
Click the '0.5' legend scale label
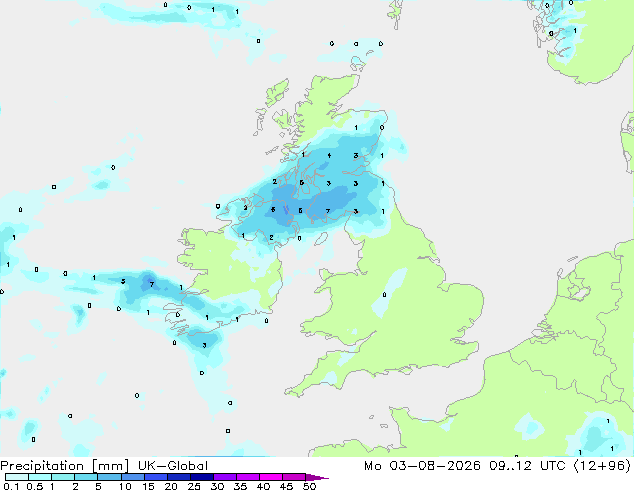[x=35, y=486]
